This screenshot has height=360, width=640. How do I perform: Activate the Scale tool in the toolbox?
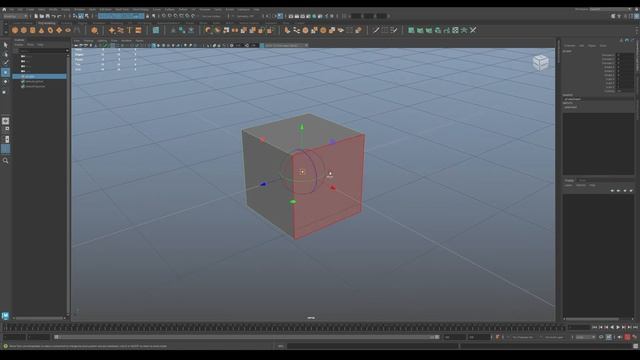click(5, 92)
